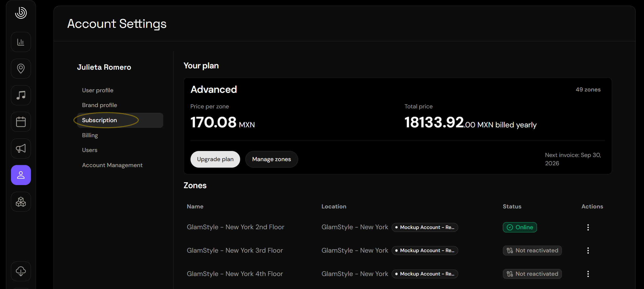
Task: Click the cloud download icon
Action: point(21,271)
